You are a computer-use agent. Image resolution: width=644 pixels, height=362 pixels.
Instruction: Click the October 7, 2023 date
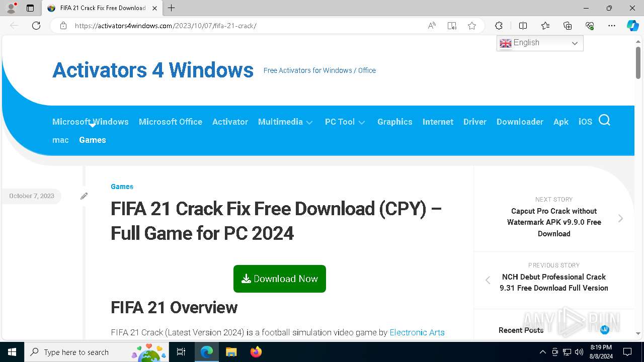pyautogui.click(x=32, y=196)
